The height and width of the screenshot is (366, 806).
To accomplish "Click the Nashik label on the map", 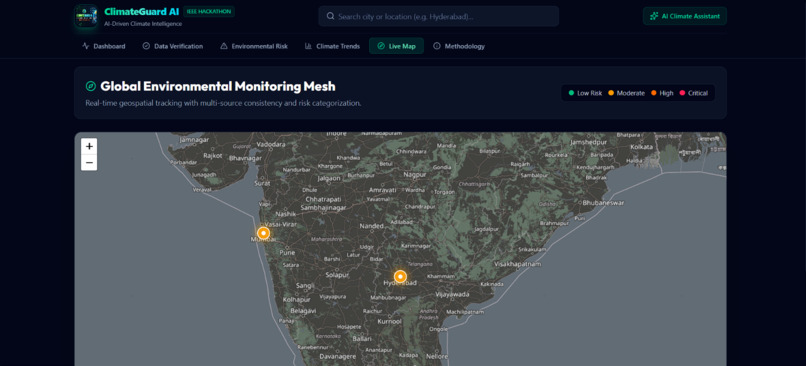I will pyautogui.click(x=286, y=214).
